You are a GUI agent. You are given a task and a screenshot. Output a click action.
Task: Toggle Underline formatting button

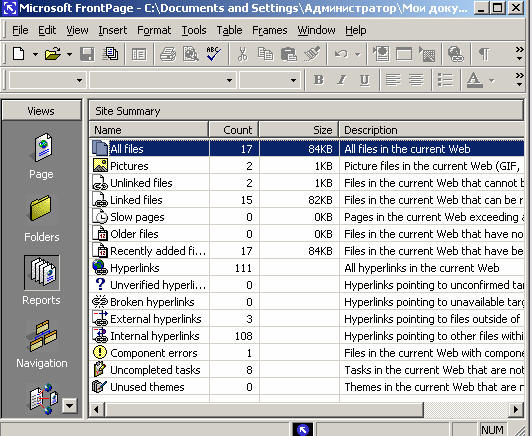tap(365, 80)
